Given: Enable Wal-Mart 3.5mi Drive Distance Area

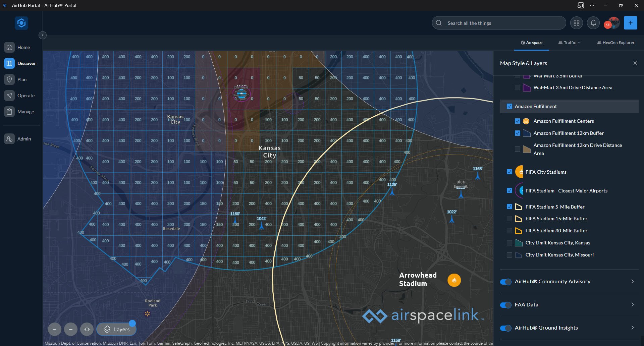Looking at the screenshot, I should [x=518, y=88].
